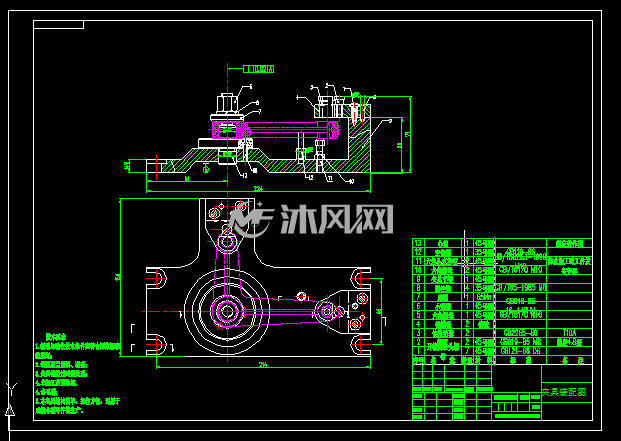Select item number 10 in the parts list
Viewport: 621px width, 441px height.
click(417, 270)
